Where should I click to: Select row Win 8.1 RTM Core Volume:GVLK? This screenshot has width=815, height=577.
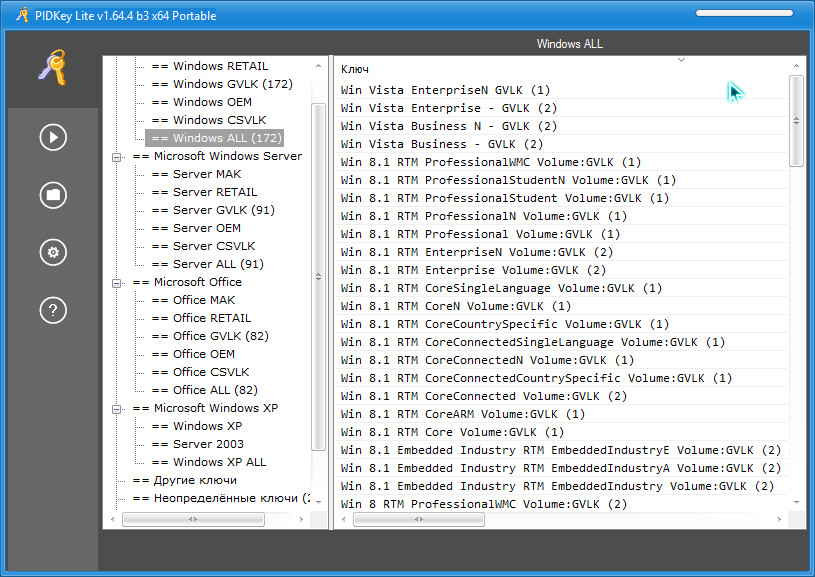[561, 432]
